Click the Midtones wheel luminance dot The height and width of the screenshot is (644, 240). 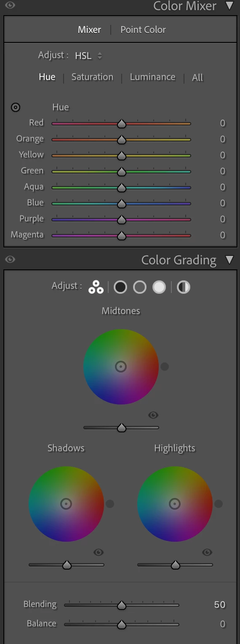tap(165, 367)
